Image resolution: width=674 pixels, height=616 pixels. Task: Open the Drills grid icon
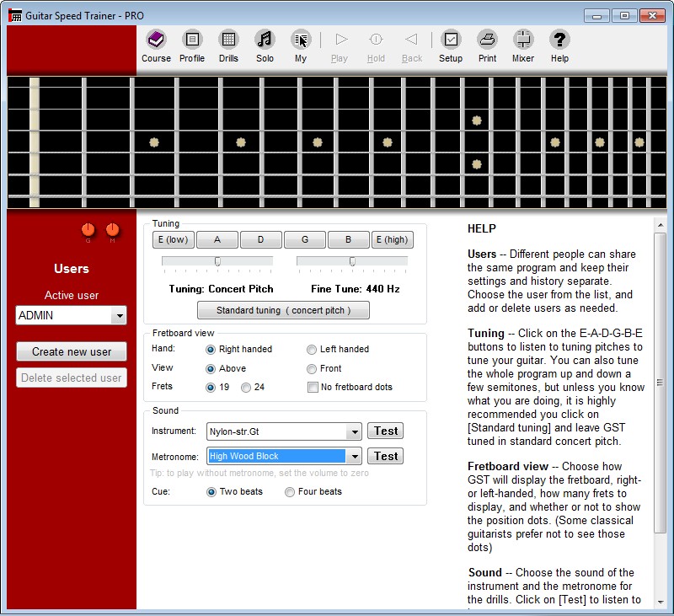click(x=228, y=40)
